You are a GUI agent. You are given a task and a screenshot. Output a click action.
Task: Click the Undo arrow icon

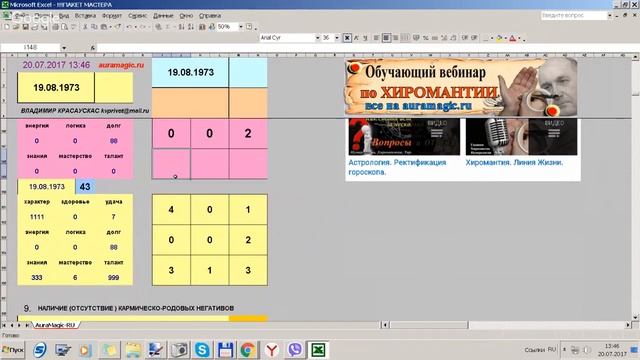click(x=129, y=27)
